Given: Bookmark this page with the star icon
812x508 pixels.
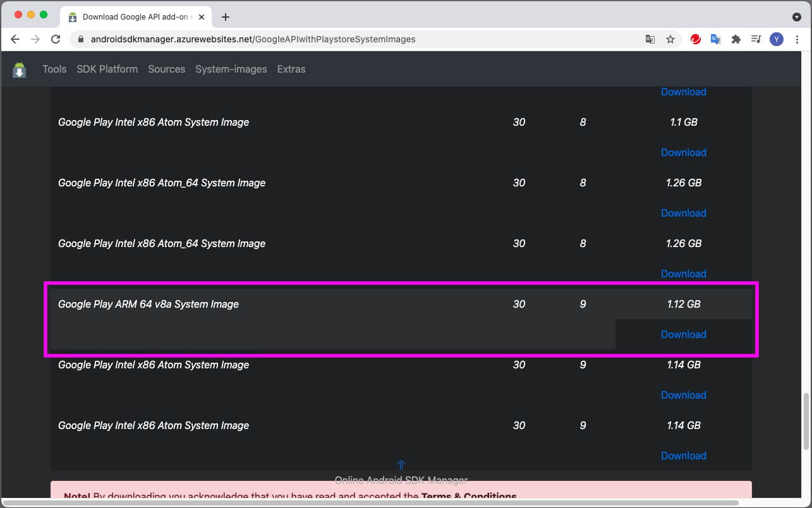Looking at the screenshot, I should pos(670,39).
